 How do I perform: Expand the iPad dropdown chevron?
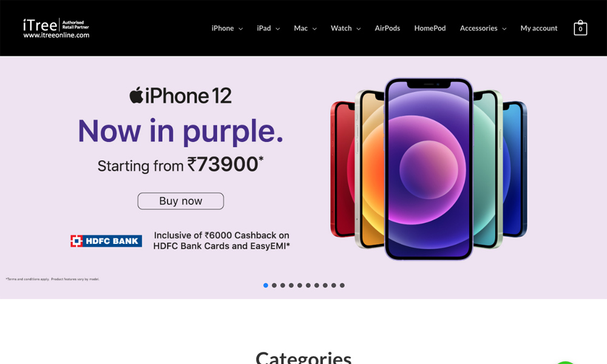coord(277,29)
